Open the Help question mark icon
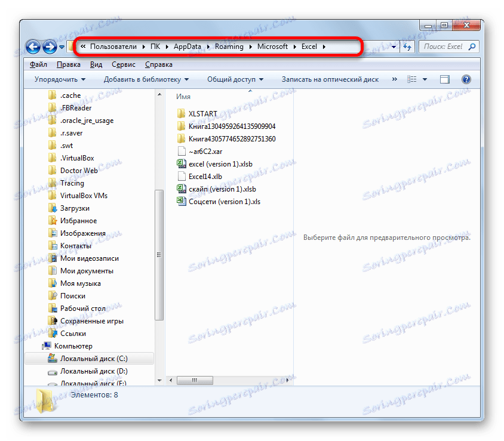This screenshot has width=504, height=441. point(466,79)
